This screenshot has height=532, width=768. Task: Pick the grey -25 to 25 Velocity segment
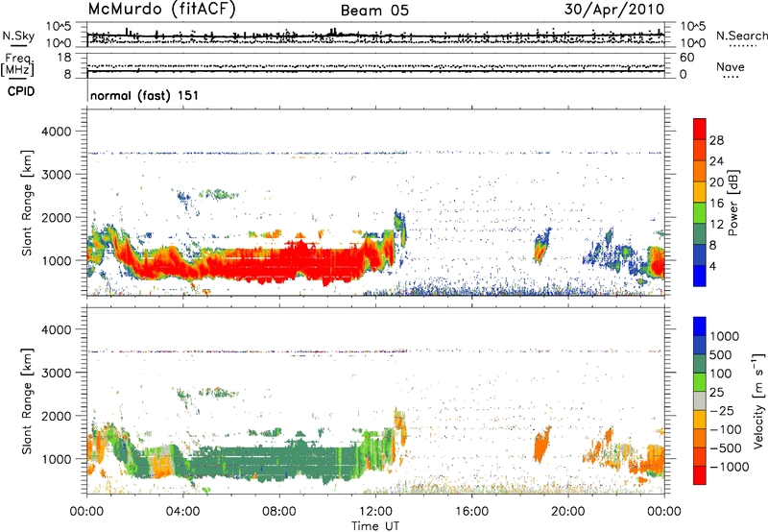pyautogui.click(x=700, y=401)
